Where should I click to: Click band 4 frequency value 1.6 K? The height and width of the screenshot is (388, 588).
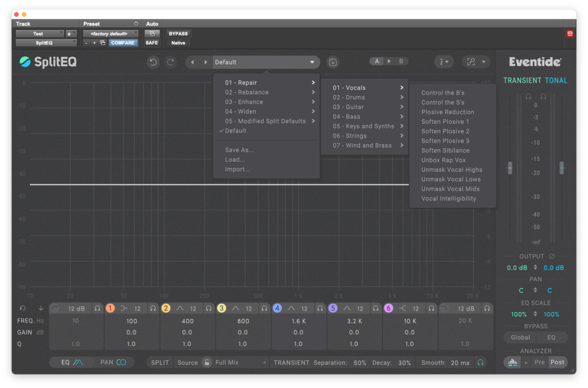tap(298, 321)
